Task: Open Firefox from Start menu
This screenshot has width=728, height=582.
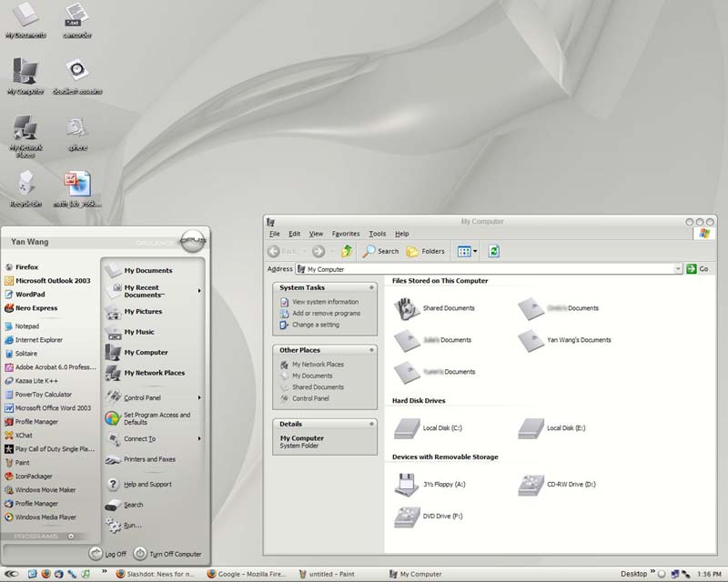Action: point(27,266)
